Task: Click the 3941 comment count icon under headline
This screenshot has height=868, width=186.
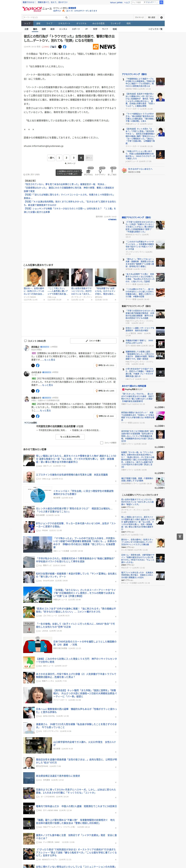Action: click(46, 47)
